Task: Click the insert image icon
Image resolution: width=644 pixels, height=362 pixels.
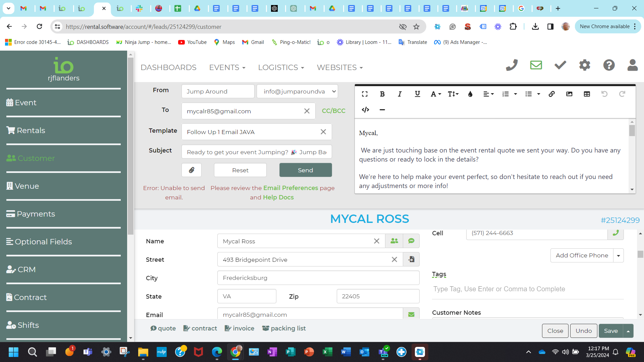Action: (569, 94)
